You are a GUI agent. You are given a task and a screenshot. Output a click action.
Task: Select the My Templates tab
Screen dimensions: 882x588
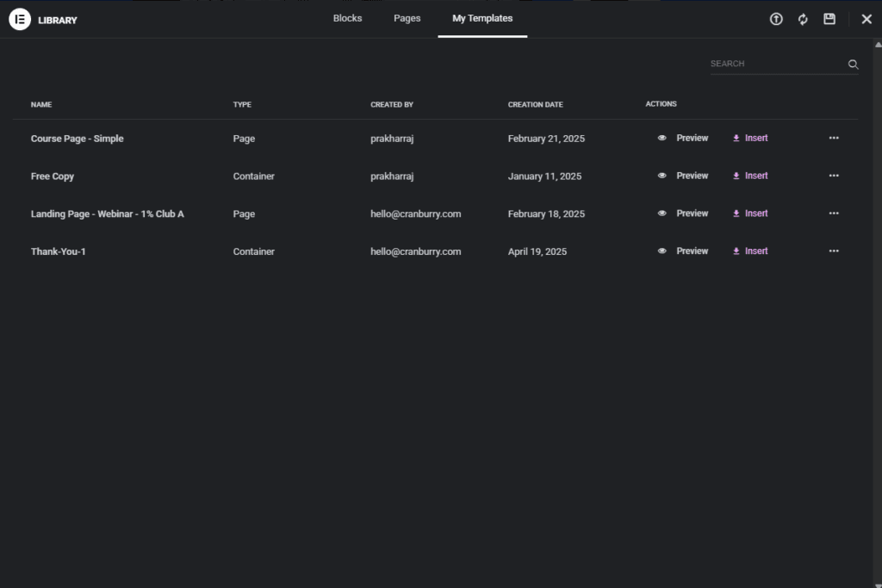click(x=482, y=18)
